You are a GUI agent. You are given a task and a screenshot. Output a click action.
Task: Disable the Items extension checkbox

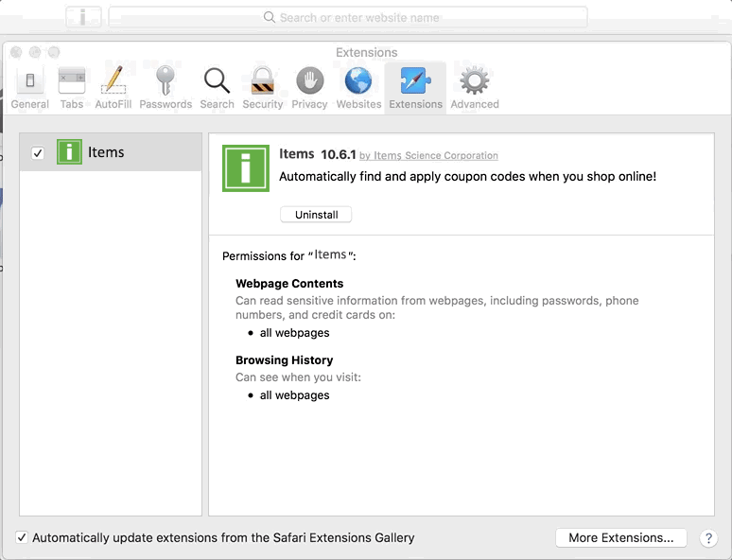click(38, 152)
